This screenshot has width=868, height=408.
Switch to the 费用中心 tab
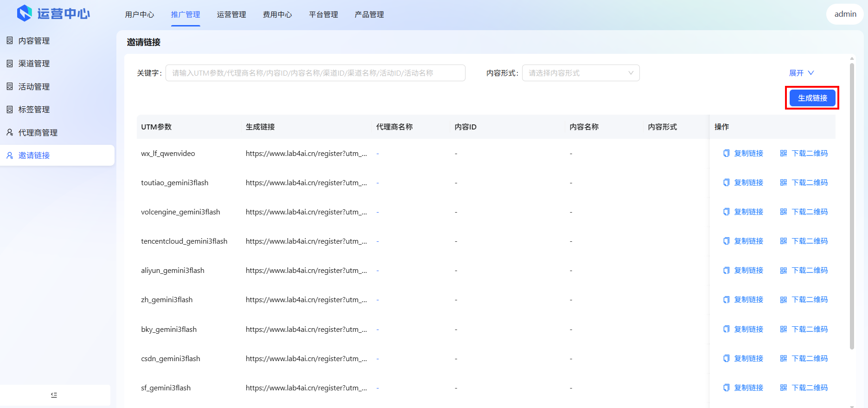click(x=277, y=15)
